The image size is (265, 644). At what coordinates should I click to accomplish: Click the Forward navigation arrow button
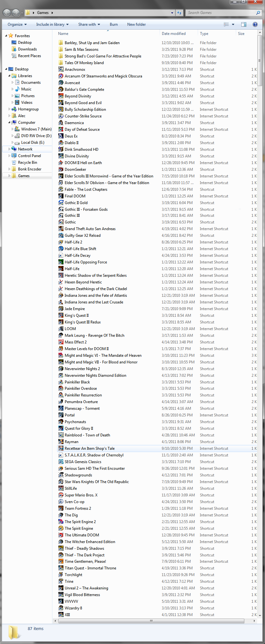(x=16, y=13)
